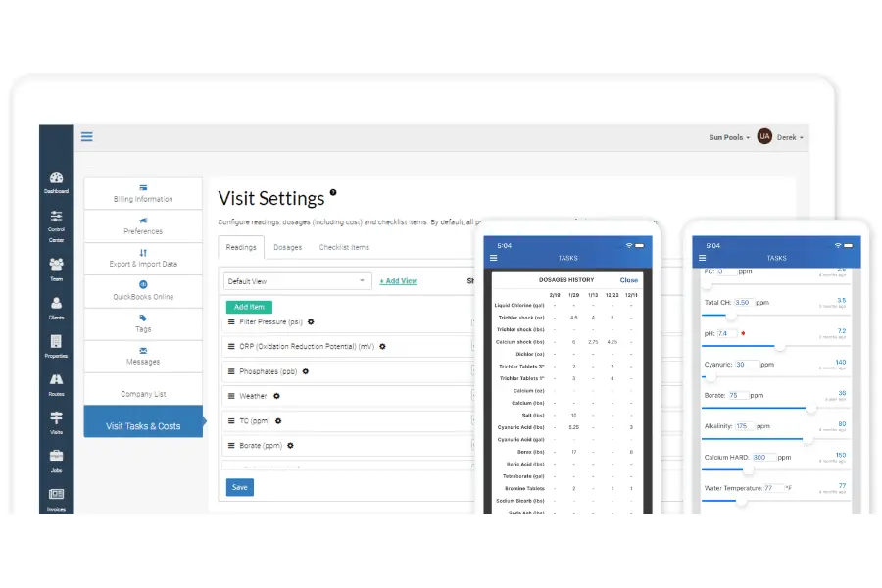
Task: Select Visit Tasks & Costs
Action: 143,421
